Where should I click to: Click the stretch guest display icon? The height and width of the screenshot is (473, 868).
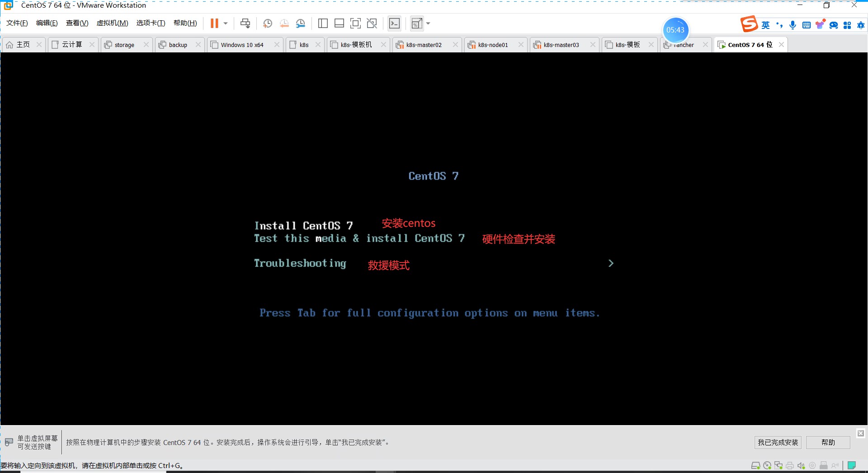417,23
